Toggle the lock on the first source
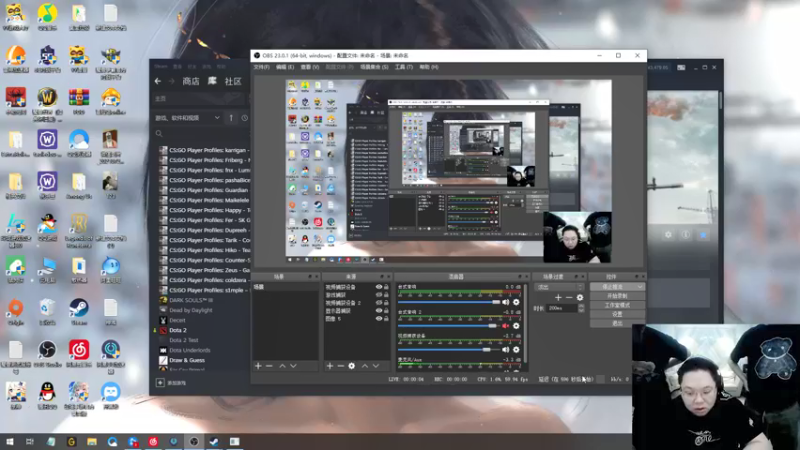This screenshot has height=450, width=800. 386,287
